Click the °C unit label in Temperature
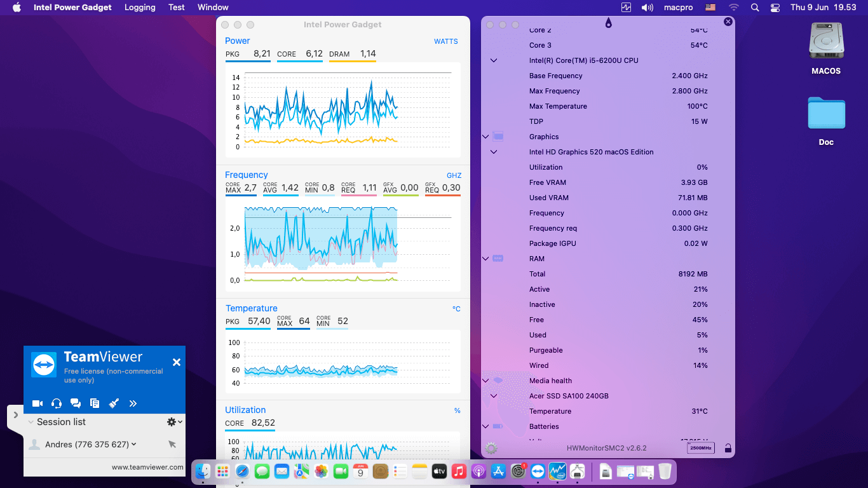 [456, 309]
